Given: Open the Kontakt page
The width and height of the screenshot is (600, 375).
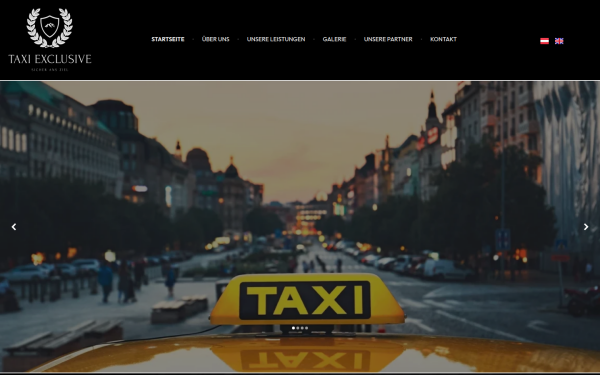Looking at the screenshot, I should click(443, 39).
